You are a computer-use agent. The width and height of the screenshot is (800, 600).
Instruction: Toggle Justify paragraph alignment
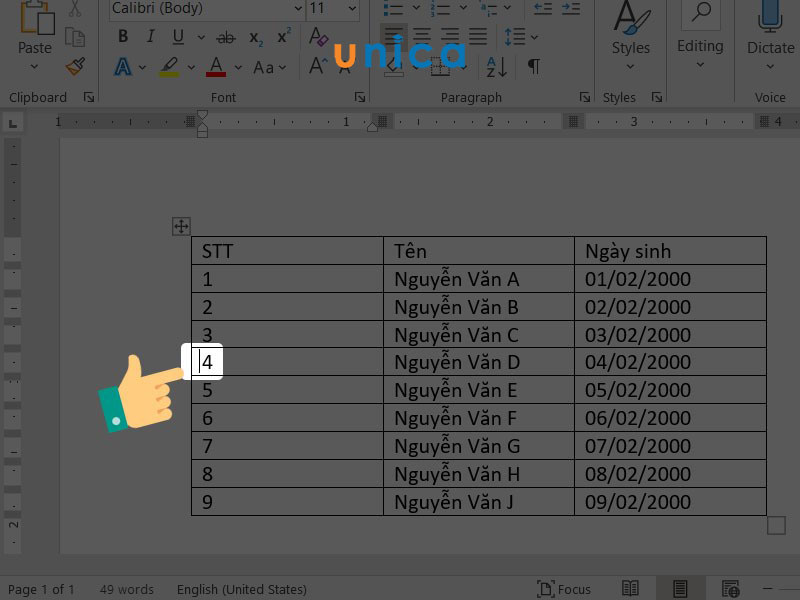coord(478,36)
